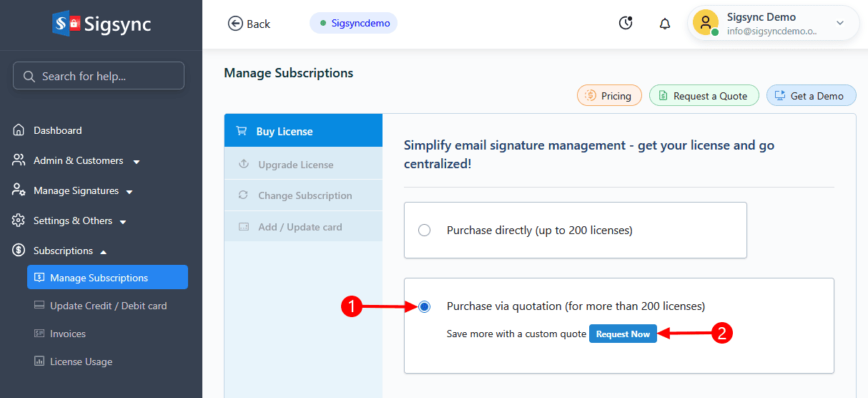Open the clock history icon in header

click(x=626, y=24)
